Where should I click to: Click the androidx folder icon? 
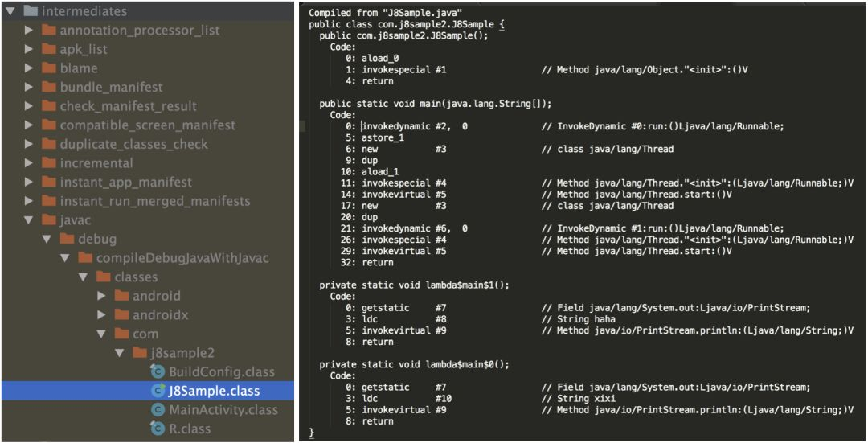[121, 314]
